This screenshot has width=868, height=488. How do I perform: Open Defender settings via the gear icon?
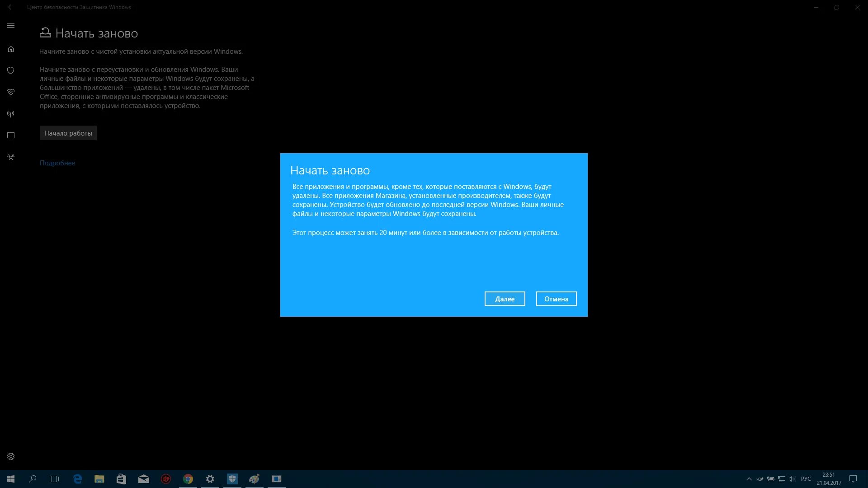click(x=11, y=456)
